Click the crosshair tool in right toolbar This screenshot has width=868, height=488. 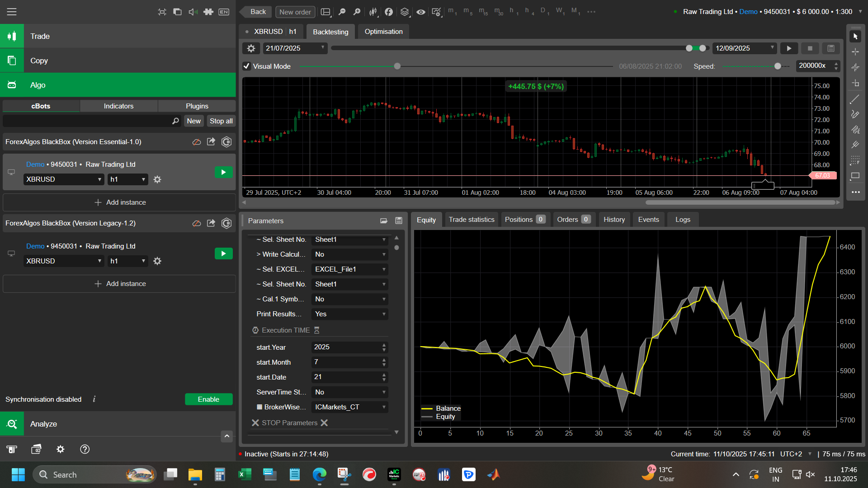(x=855, y=52)
